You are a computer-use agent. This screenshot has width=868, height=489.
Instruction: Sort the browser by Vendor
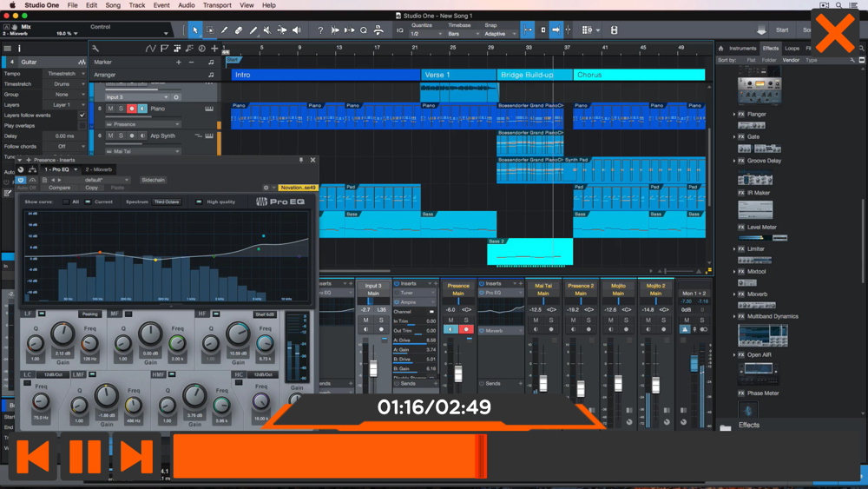click(791, 60)
